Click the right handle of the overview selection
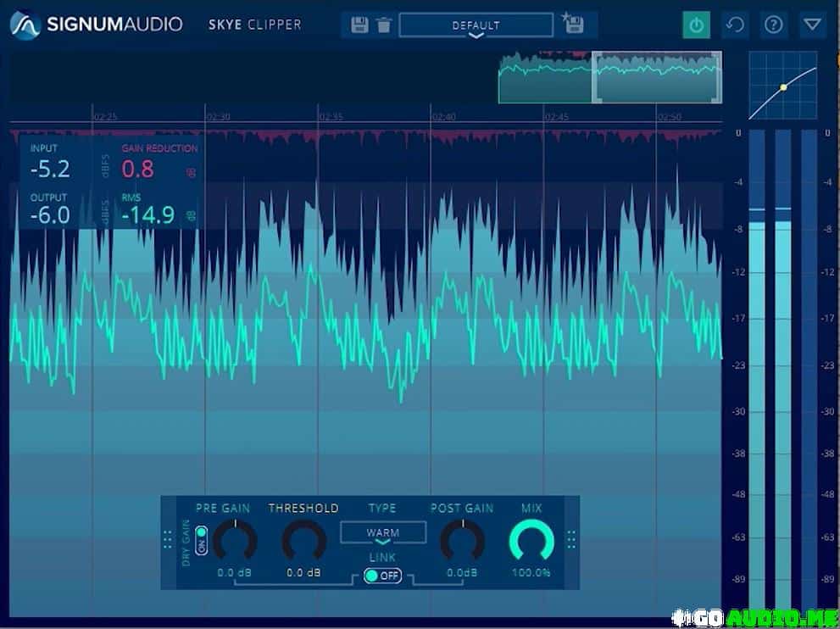Viewport: 840px width, 629px height. (717, 77)
